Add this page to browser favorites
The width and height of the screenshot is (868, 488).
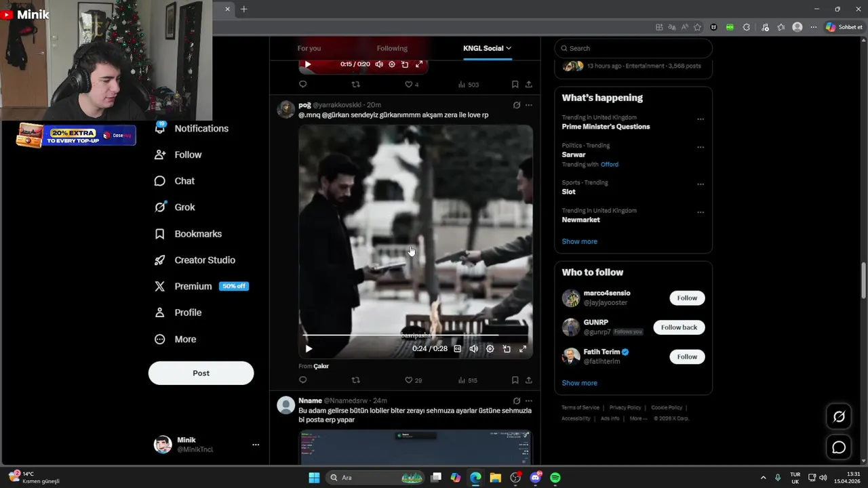click(697, 27)
